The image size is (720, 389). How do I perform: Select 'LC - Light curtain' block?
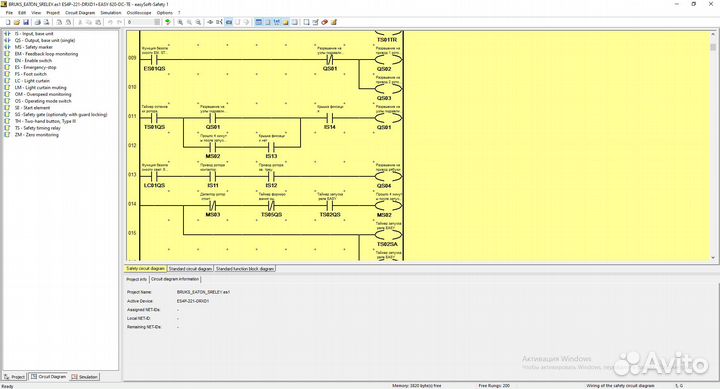pyautogui.click(x=27, y=81)
